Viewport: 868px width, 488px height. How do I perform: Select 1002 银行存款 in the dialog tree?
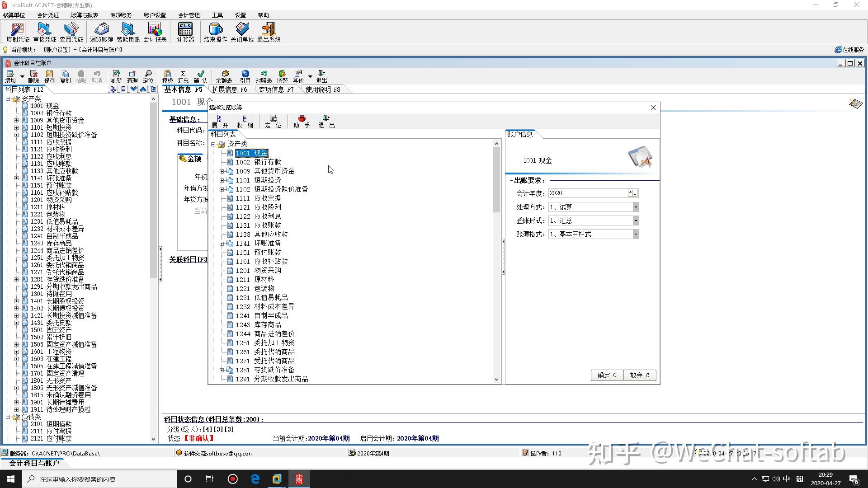(x=258, y=162)
